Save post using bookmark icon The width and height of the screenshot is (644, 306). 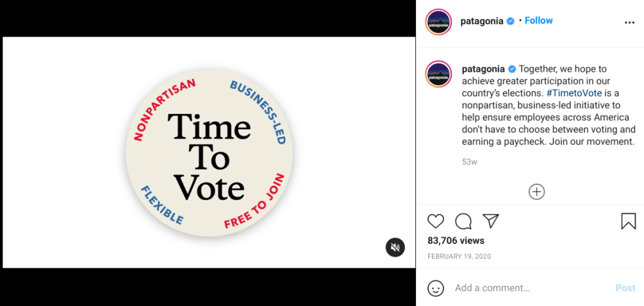(x=629, y=221)
